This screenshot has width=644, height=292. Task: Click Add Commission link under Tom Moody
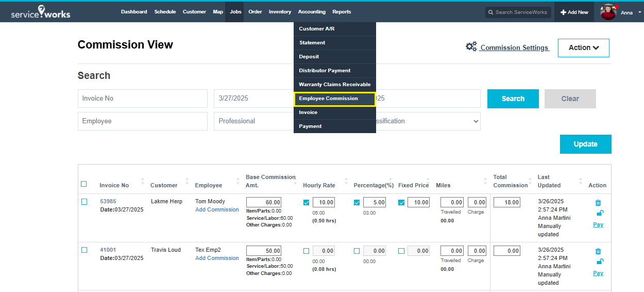[217, 210]
